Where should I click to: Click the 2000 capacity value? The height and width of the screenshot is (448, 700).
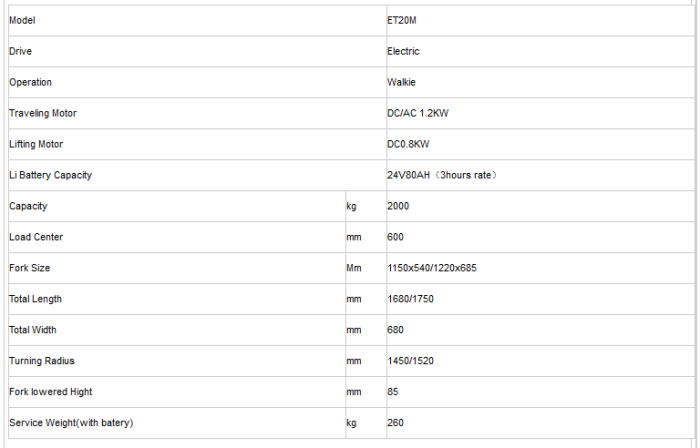(398, 206)
